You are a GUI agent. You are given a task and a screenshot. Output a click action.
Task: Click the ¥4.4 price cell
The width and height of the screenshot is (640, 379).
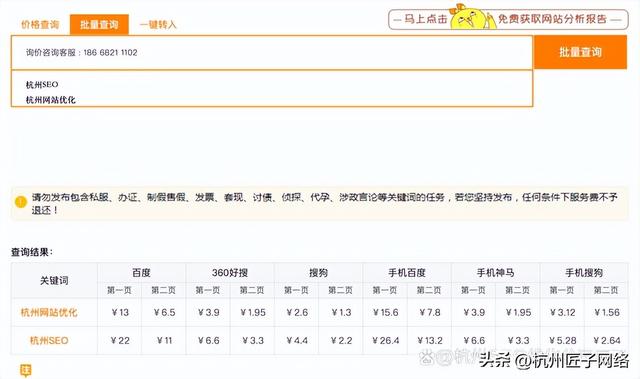[x=297, y=340]
